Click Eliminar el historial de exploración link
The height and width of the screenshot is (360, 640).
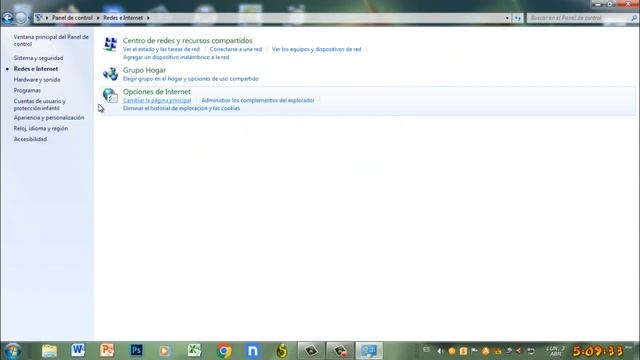point(181,109)
